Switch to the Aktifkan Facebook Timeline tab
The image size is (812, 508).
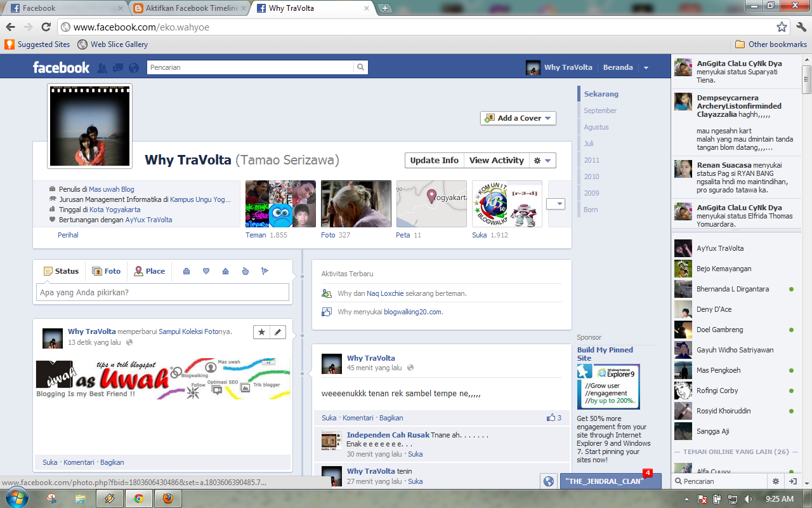pyautogui.click(x=178, y=8)
